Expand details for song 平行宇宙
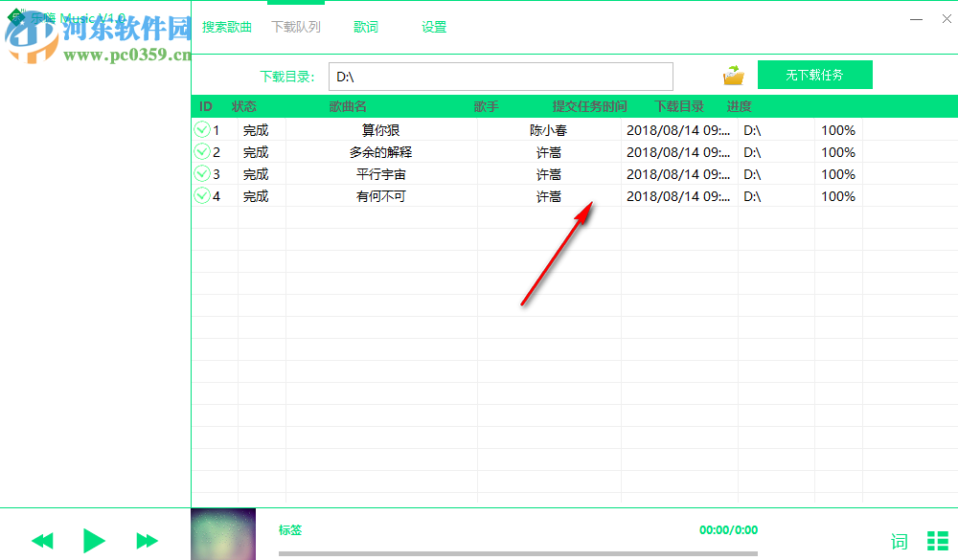 point(202,173)
